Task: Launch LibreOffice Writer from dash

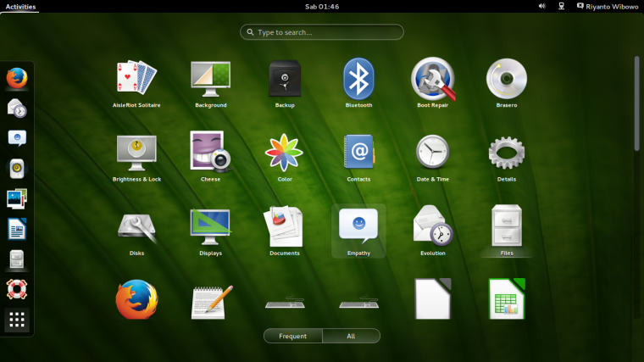Action: click(17, 229)
